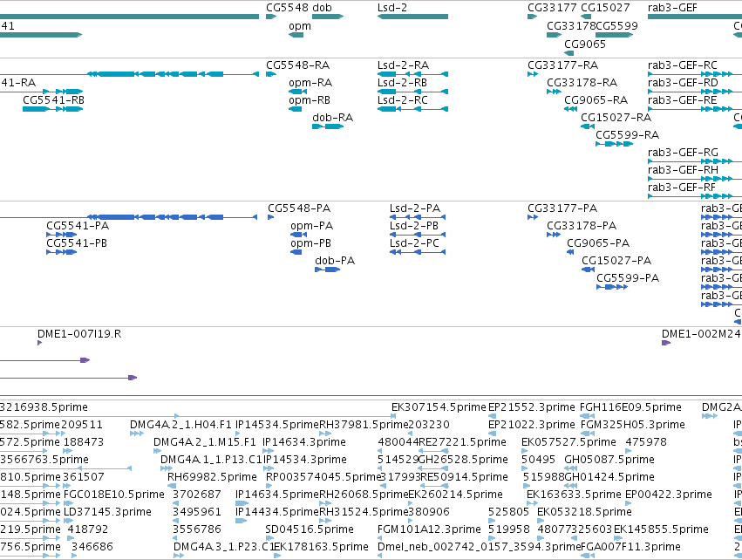Screen dimensions: 742x560
Task: Open the CG33178 gene label
Action: 571,26
